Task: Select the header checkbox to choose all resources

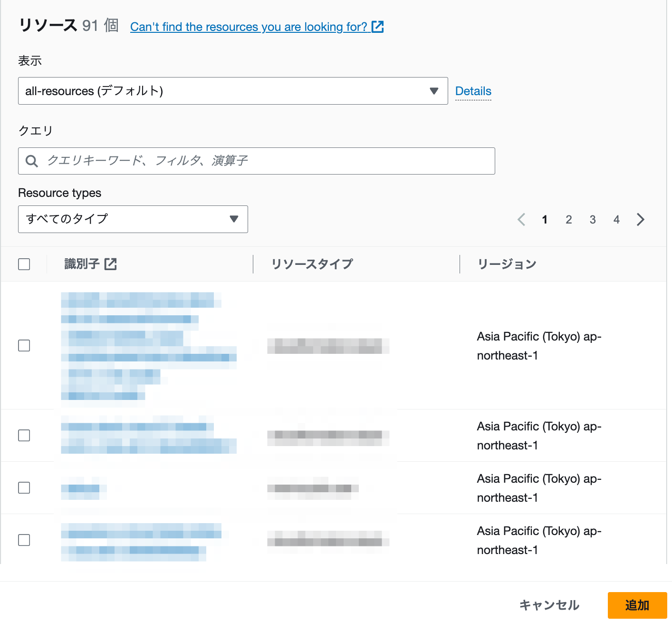Action: click(x=24, y=263)
